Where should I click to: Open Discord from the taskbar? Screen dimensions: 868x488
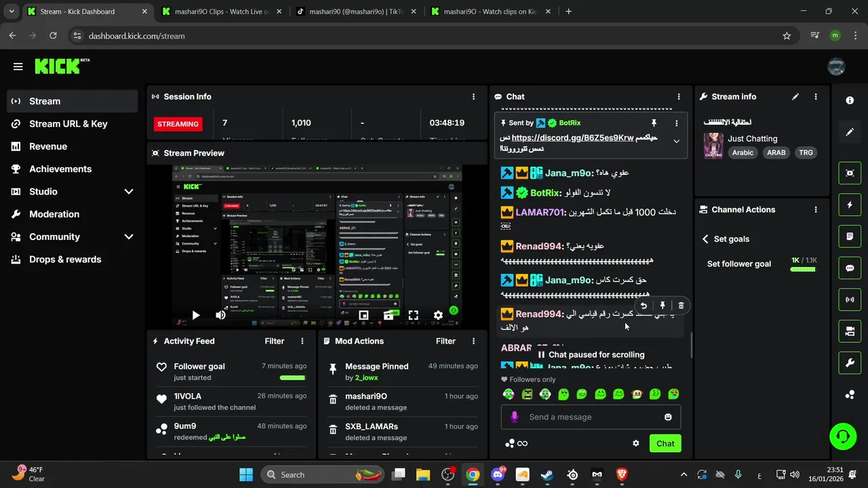498,474
